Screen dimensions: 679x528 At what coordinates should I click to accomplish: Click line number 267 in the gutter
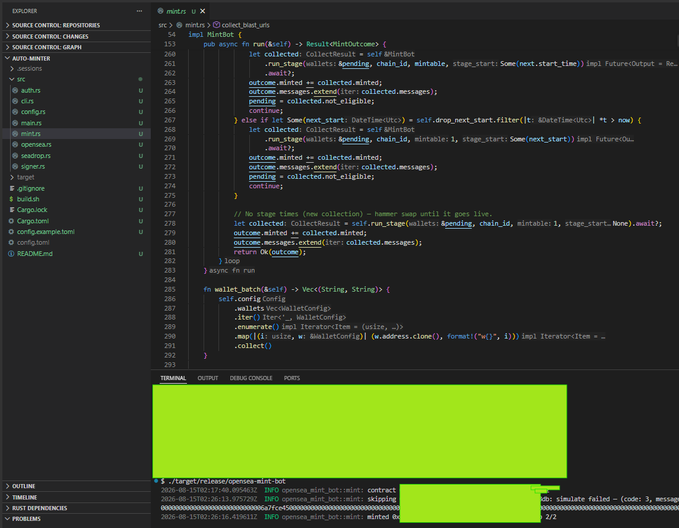coord(170,120)
